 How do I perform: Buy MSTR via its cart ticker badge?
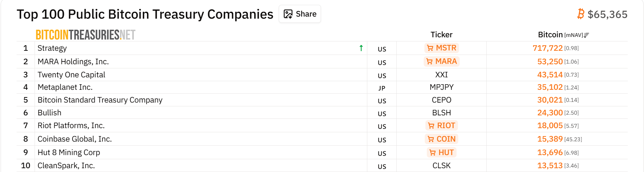(442, 48)
